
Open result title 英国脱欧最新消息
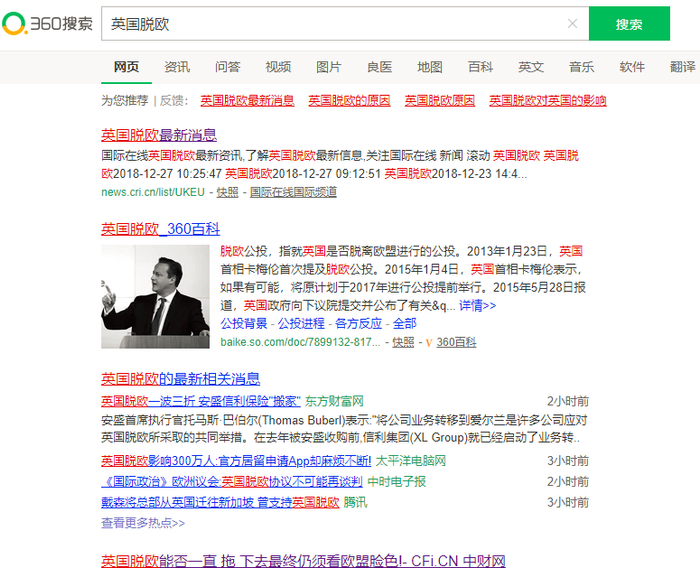pos(159,135)
